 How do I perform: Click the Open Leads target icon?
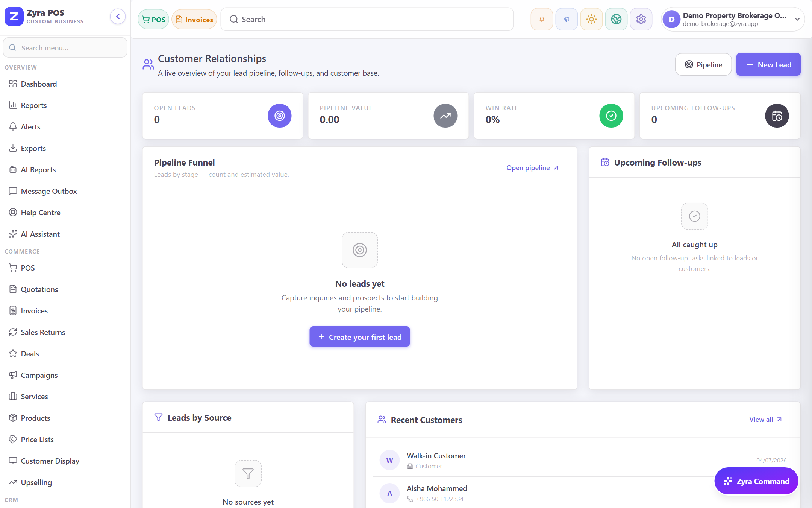280,116
